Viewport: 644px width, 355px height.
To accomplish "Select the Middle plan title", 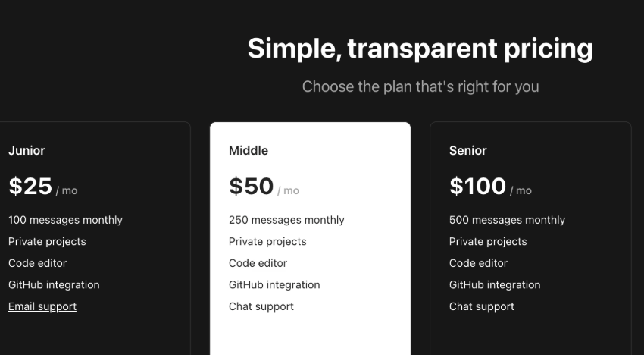I will pos(249,150).
